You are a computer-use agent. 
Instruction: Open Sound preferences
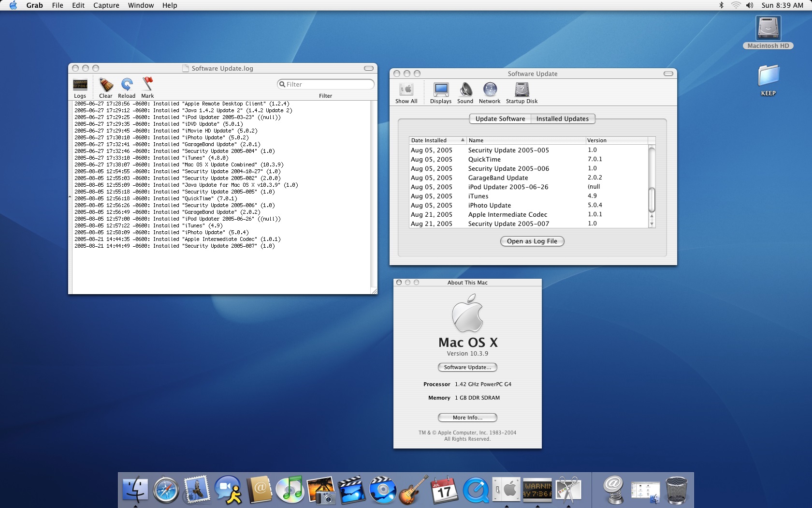[465, 93]
